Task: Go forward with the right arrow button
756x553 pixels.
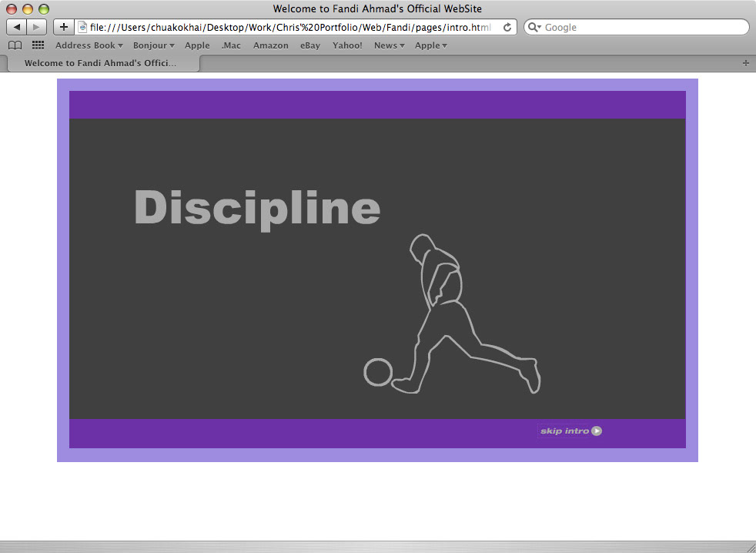Action: pyautogui.click(x=37, y=27)
